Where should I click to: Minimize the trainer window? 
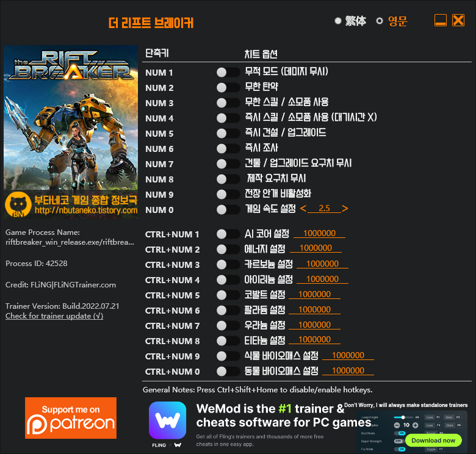tap(441, 20)
